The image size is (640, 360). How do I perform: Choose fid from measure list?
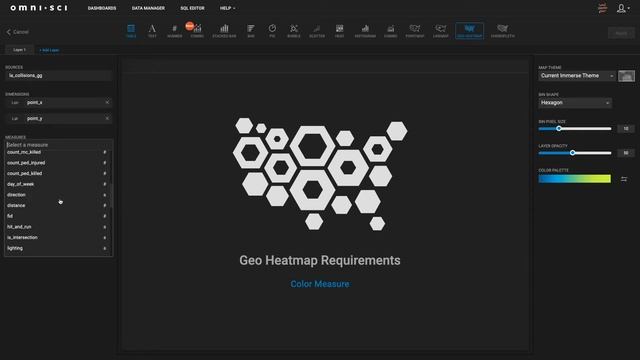(57, 216)
